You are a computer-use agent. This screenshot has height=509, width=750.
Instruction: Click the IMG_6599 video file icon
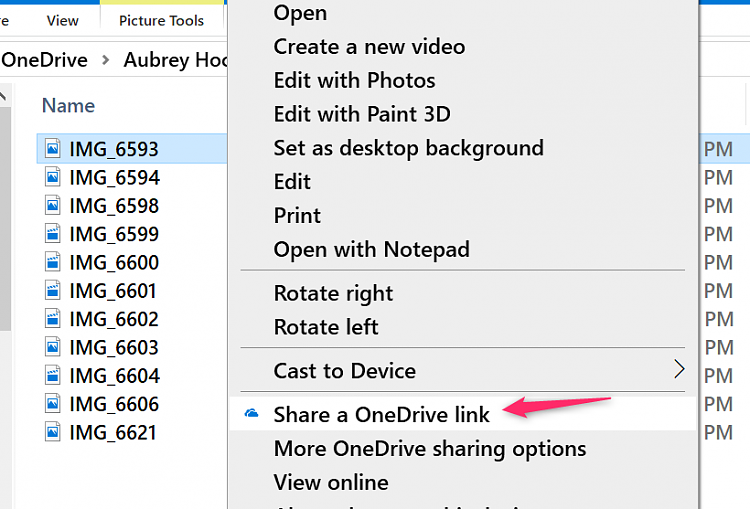click(52, 235)
